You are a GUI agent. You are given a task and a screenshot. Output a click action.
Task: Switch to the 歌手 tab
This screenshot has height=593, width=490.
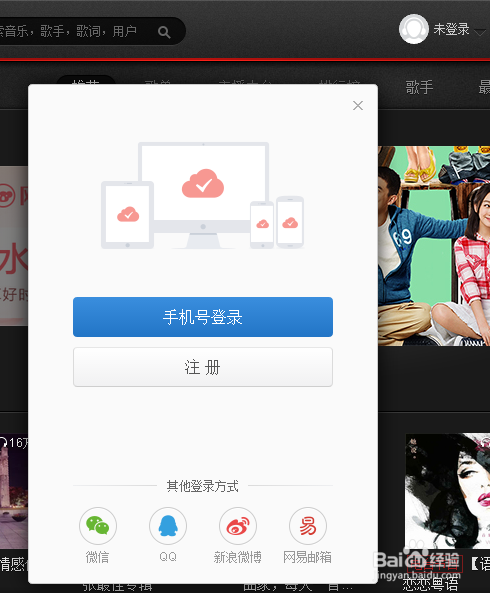(x=419, y=87)
